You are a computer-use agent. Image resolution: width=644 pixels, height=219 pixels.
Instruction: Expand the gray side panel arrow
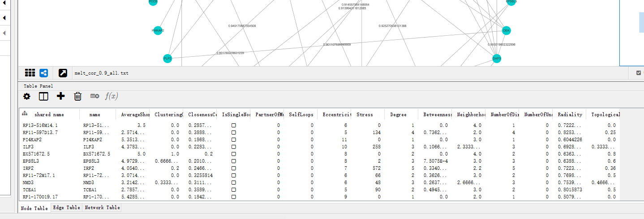pyautogui.click(x=4, y=33)
